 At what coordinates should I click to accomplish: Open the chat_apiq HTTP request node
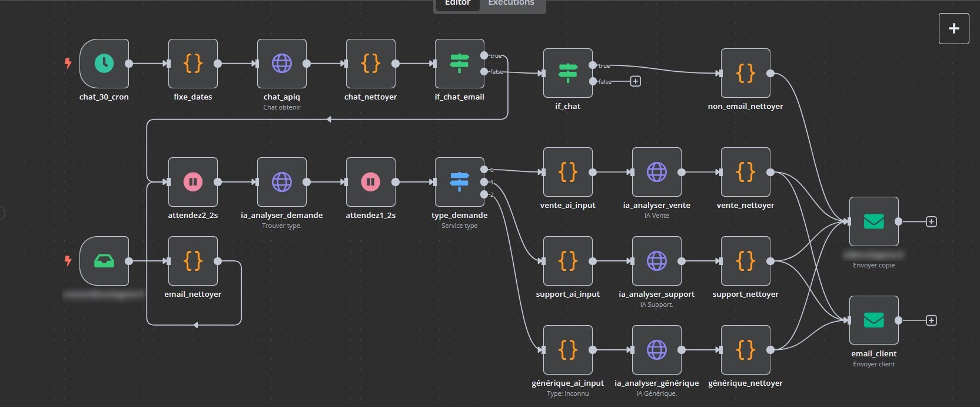(282, 64)
